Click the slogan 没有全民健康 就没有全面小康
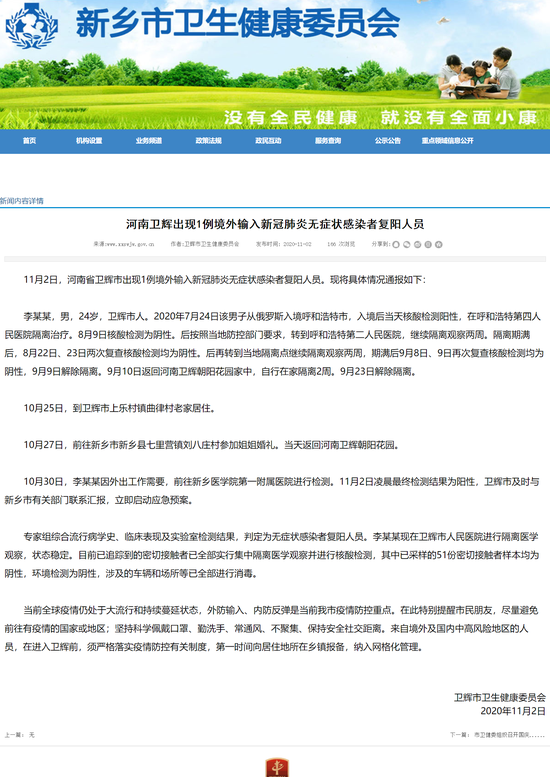The height and width of the screenshot is (777, 550). pos(381,117)
